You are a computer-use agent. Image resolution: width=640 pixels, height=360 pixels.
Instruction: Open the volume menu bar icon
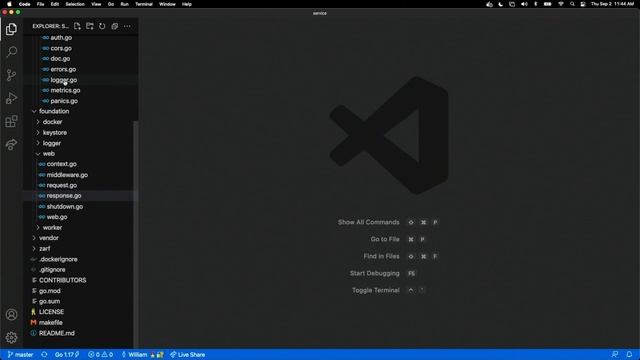tap(524, 4)
